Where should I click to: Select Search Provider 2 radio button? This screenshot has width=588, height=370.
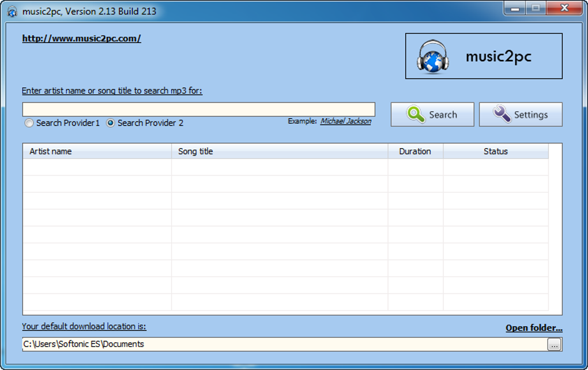click(x=110, y=123)
